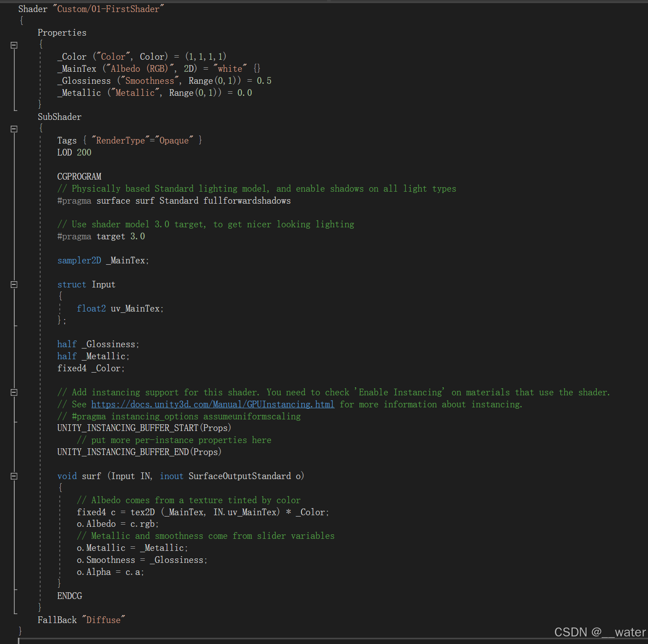This screenshot has height=644, width=648.
Task: Click the comment about Physically based Standard lighting
Action: coord(257,189)
